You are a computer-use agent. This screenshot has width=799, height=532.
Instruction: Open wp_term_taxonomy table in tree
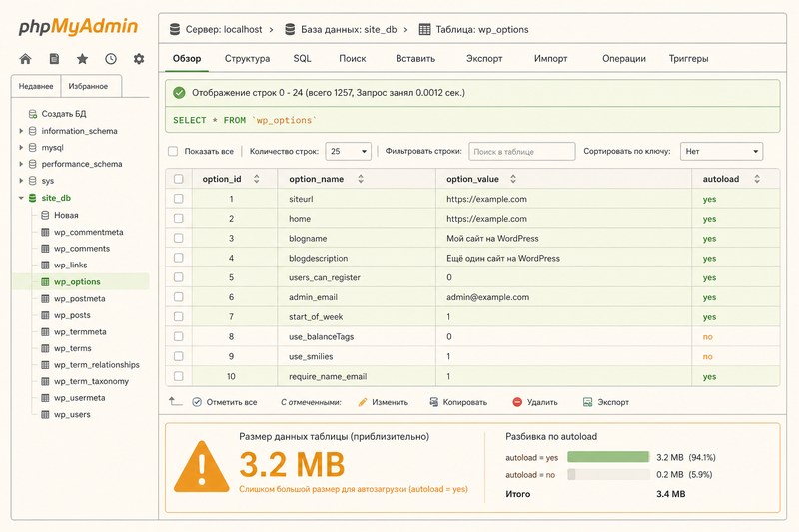[x=91, y=381]
